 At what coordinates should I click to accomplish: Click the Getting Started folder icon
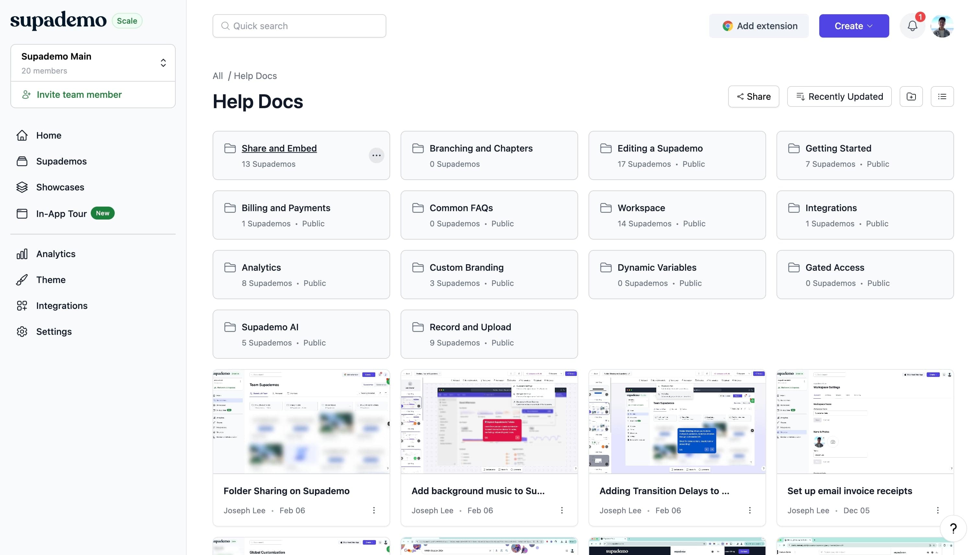(793, 148)
